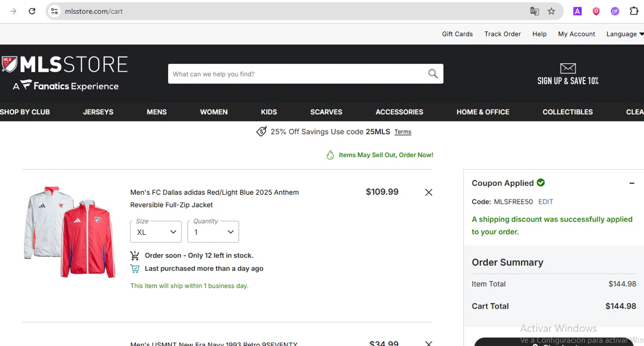Click the flame sell-out icon
644x346 pixels.
[330, 155]
